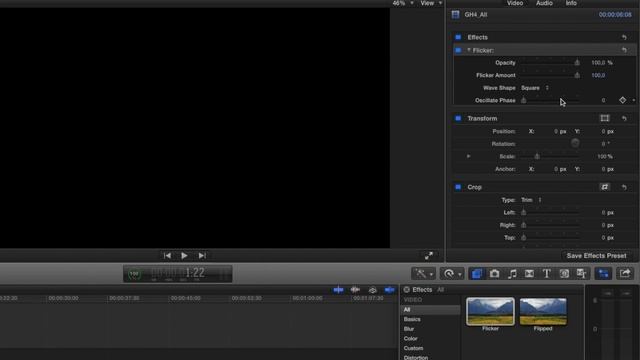640x360 pixels.
Task: Toggle timeline snapping button
Action: [389, 290]
